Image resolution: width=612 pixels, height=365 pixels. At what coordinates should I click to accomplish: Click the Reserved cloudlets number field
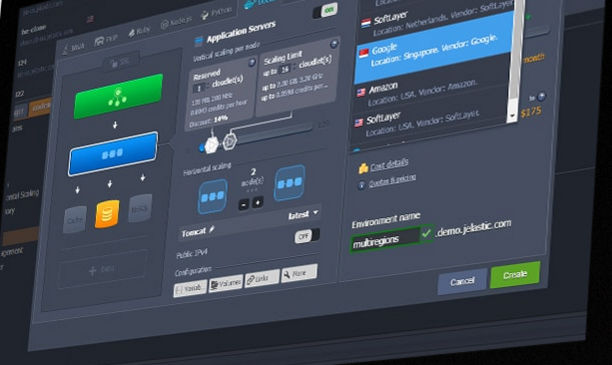click(199, 88)
